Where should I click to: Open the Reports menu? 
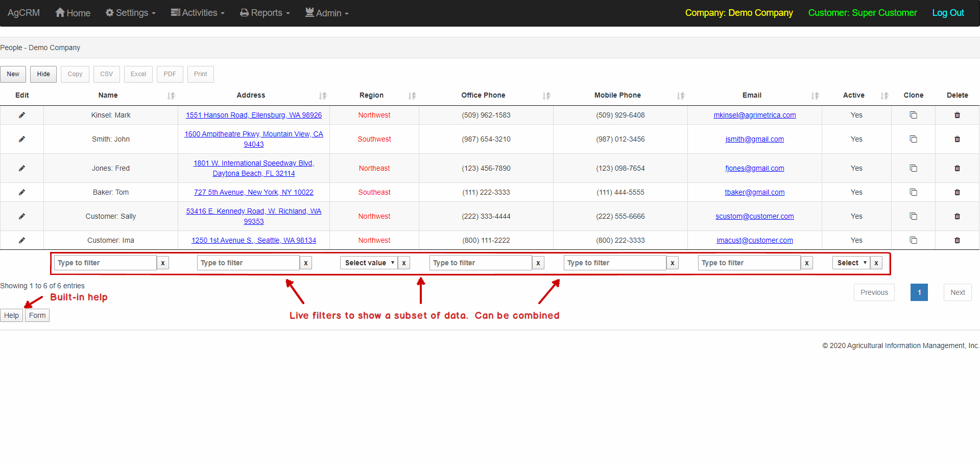point(264,13)
